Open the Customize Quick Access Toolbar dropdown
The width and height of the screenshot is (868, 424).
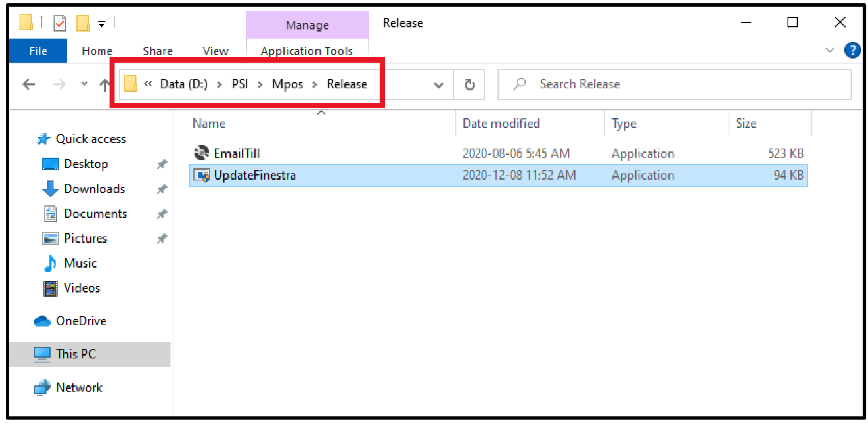tap(102, 24)
